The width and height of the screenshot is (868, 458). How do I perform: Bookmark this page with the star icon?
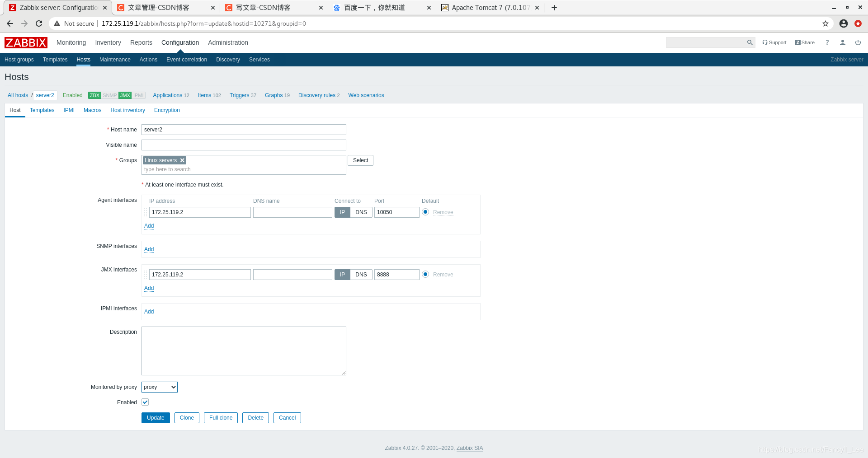826,23
